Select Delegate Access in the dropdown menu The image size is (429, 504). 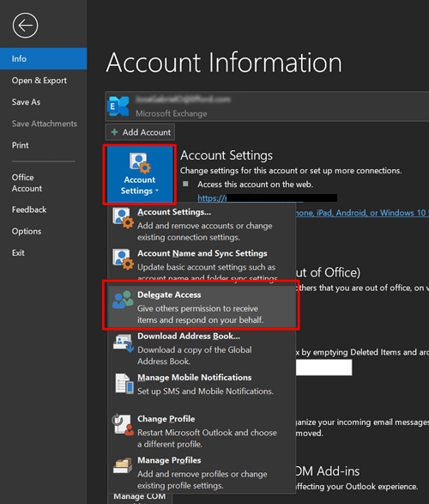202,306
